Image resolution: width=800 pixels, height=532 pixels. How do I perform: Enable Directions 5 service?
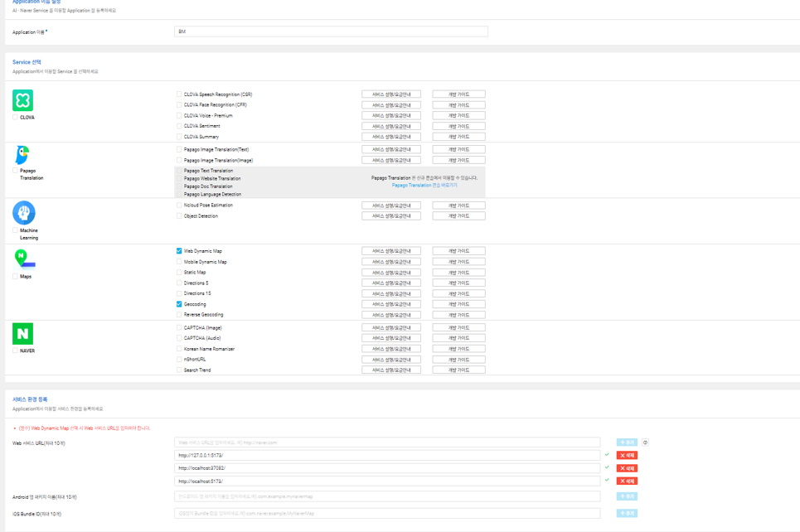179,283
